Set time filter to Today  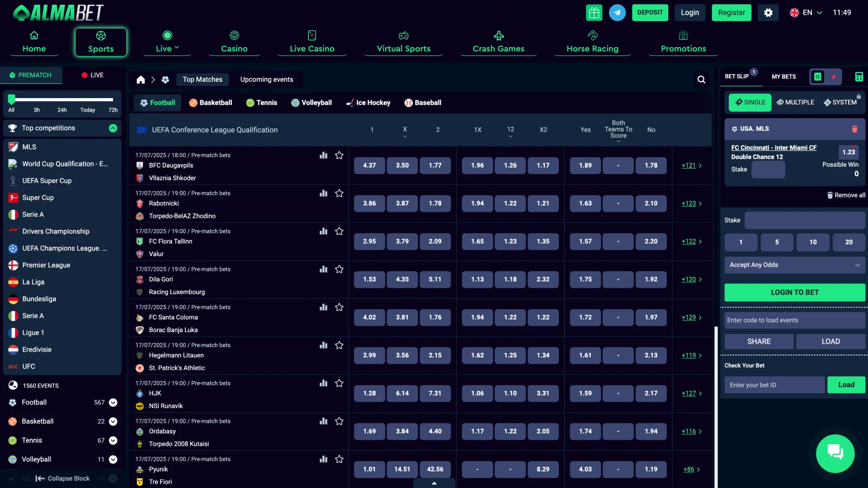(88, 110)
